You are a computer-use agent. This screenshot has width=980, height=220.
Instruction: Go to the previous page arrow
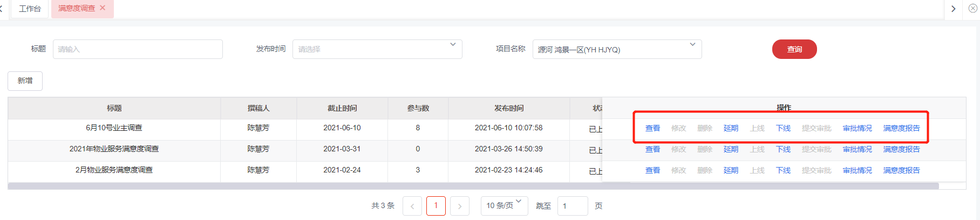tap(412, 206)
